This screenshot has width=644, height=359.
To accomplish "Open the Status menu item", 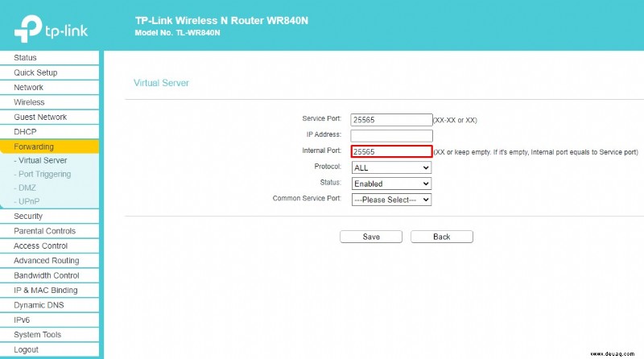I will tap(49, 57).
